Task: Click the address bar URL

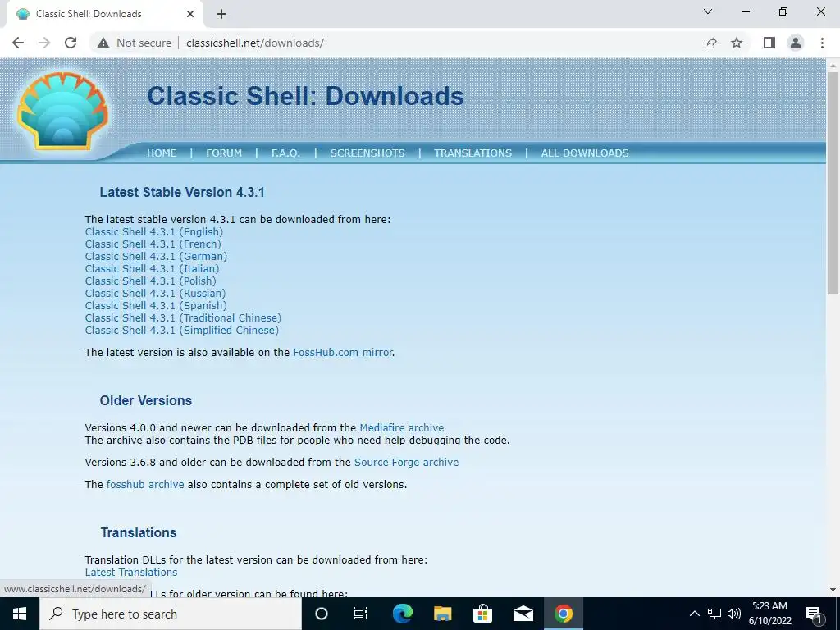Action: pos(255,43)
